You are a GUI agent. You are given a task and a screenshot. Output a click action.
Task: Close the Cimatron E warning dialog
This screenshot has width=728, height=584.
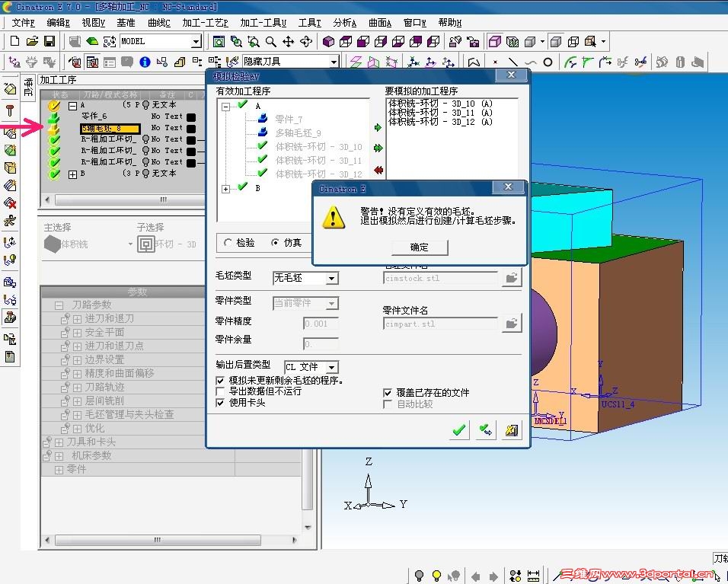coord(508,187)
